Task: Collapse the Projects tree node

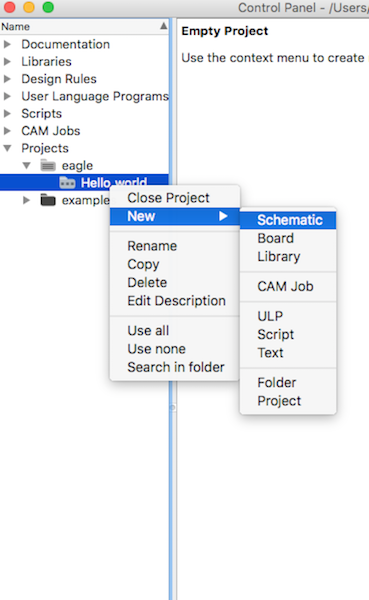Action: coord(7,148)
